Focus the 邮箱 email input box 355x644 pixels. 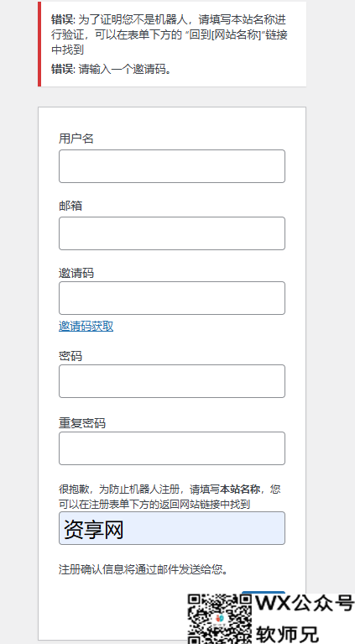[x=171, y=233]
